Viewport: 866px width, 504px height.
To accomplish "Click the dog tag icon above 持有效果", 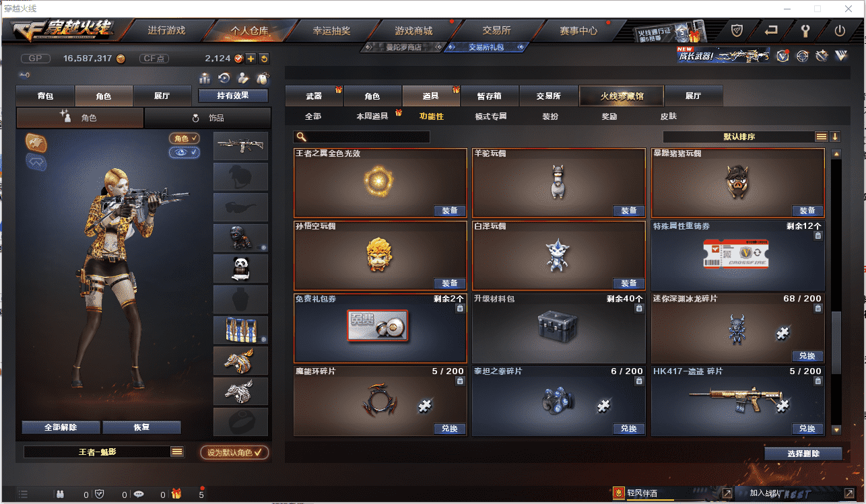I will pyautogui.click(x=263, y=78).
